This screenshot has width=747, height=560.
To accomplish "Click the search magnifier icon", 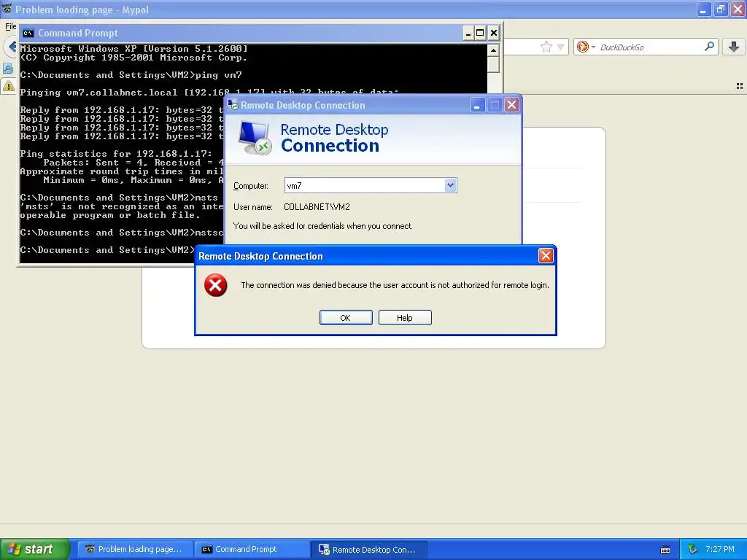I will pos(709,46).
